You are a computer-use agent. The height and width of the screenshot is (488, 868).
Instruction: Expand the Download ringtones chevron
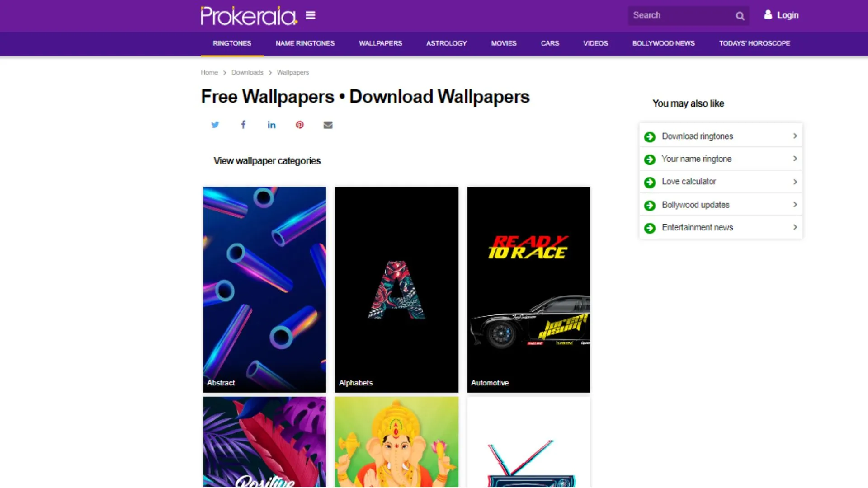point(795,136)
